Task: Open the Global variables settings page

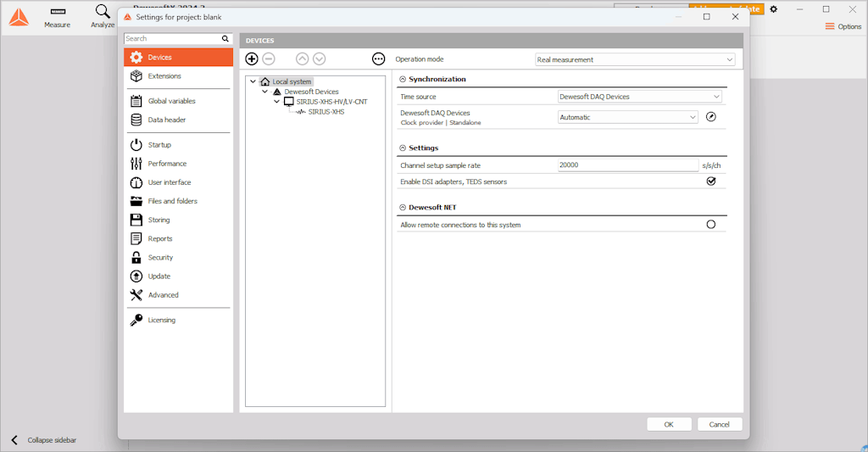Action: tap(178, 101)
